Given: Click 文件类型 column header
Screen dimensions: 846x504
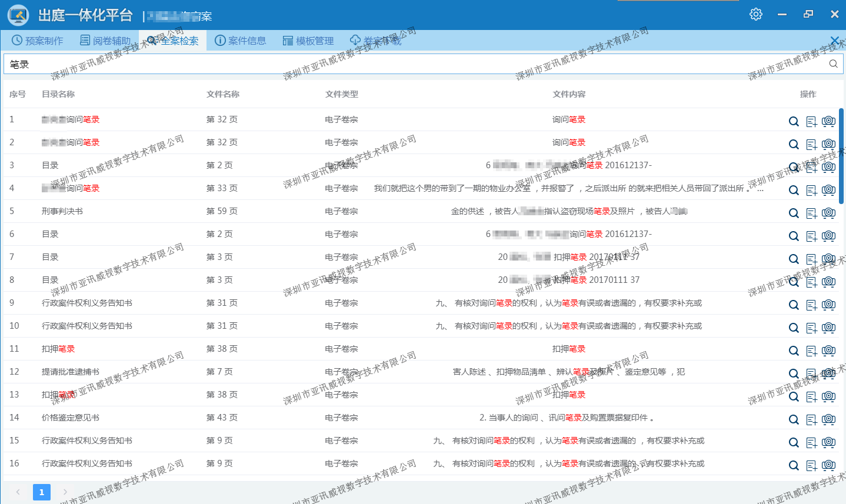Looking at the screenshot, I should tap(342, 94).
